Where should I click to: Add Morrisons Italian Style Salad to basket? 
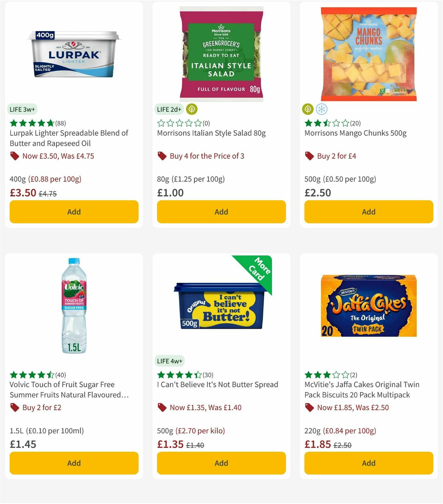click(x=221, y=212)
